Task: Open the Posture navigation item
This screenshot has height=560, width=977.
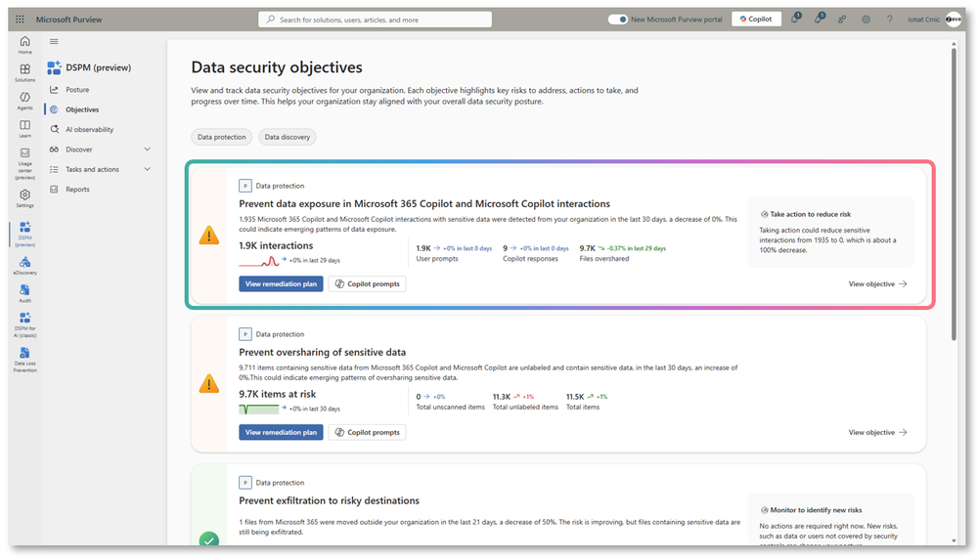Action: pyautogui.click(x=77, y=90)
